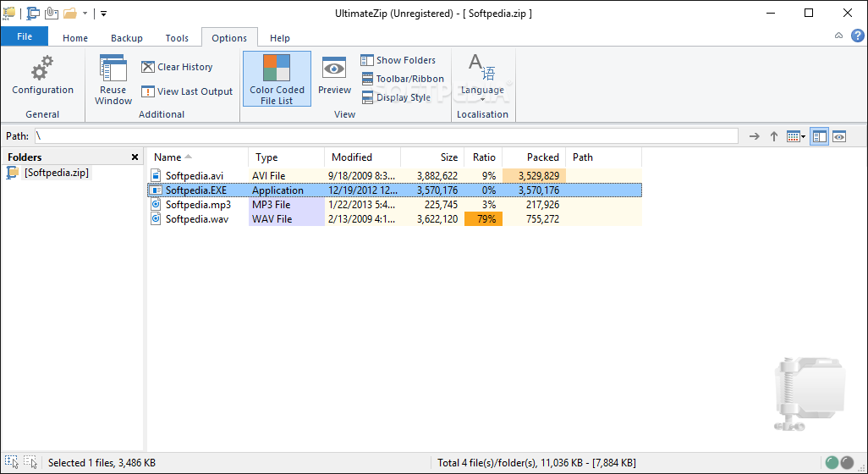Viewport: 868px width, 474px height.
Task: Expand the view mode dropdown arrow
Action: [x=803, y=137]
